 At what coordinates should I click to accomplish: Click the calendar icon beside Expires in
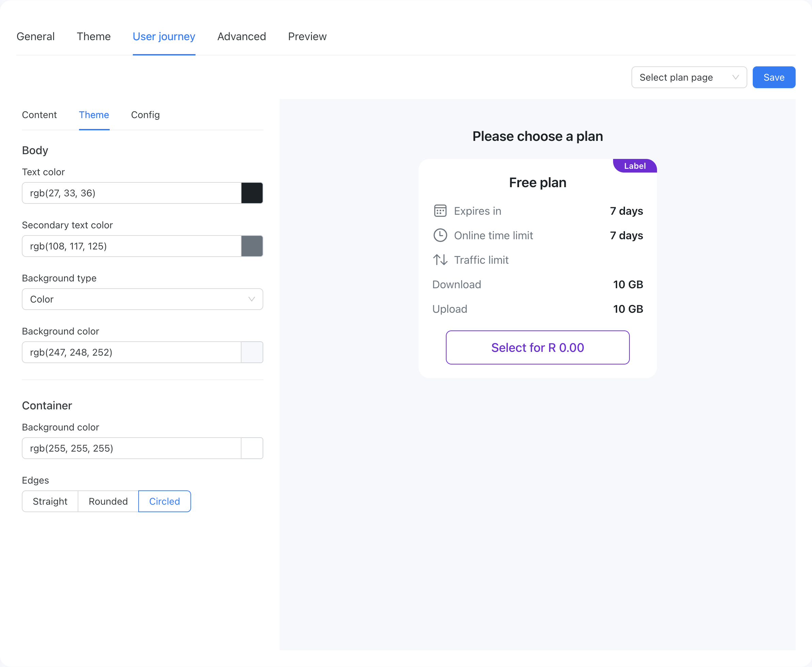440,211
